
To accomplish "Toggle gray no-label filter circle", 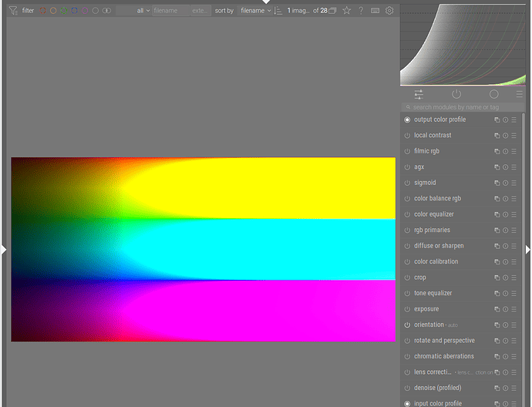I will 96,11.
